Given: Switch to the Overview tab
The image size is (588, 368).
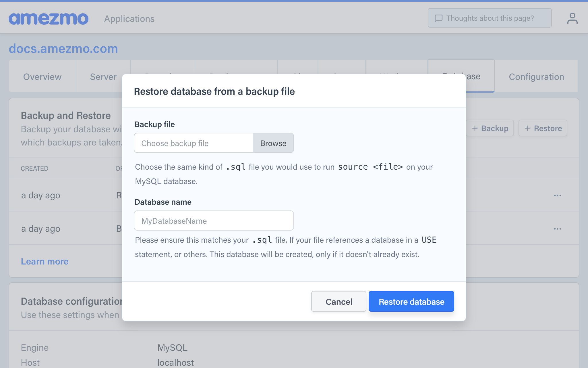Looking at the screenshot, I should (x=42, y=77).
